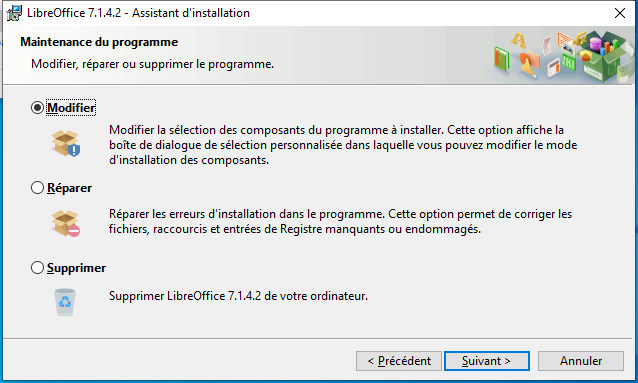Click the Maintenance du programme heading
This screenshot has width=638, height=383.
pos(99,42)
